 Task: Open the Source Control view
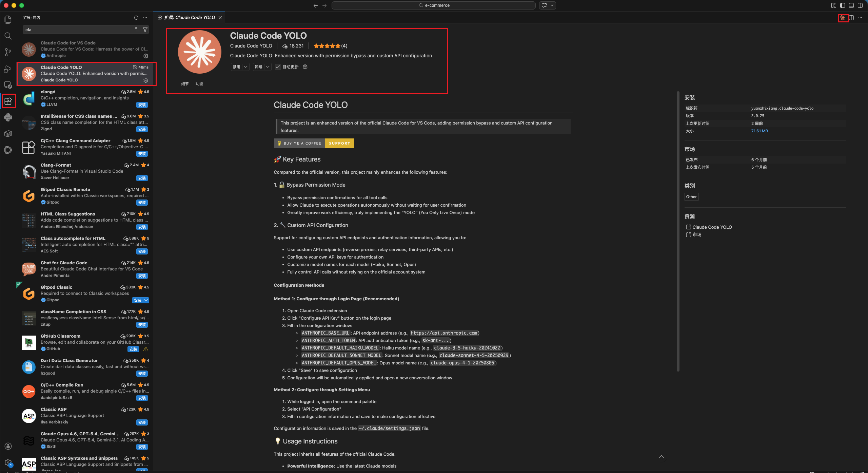[8, 52]
